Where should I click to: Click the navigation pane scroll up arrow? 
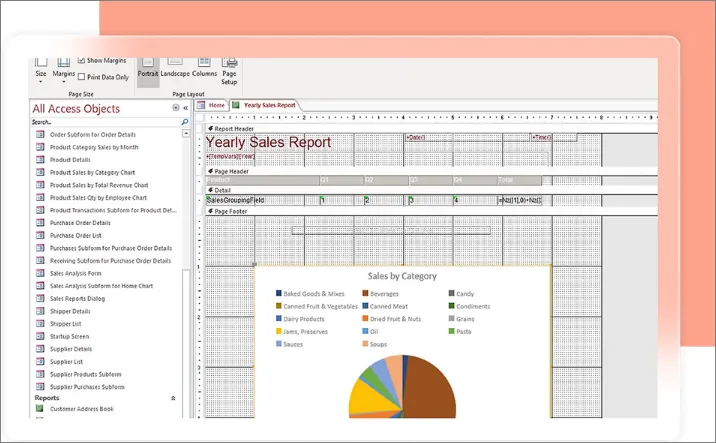point(186,133)
